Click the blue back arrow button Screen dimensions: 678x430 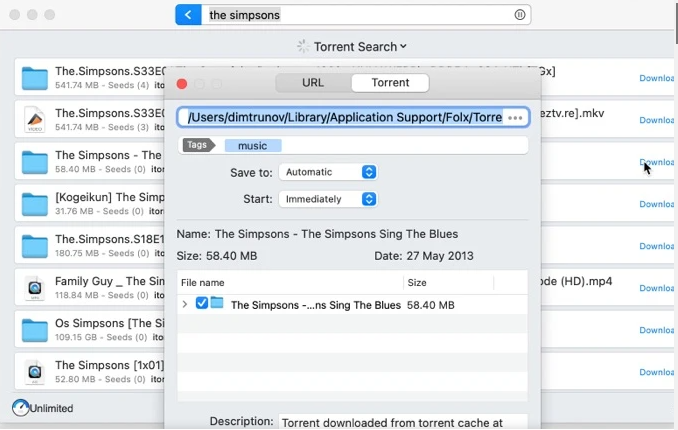(188, 15)
